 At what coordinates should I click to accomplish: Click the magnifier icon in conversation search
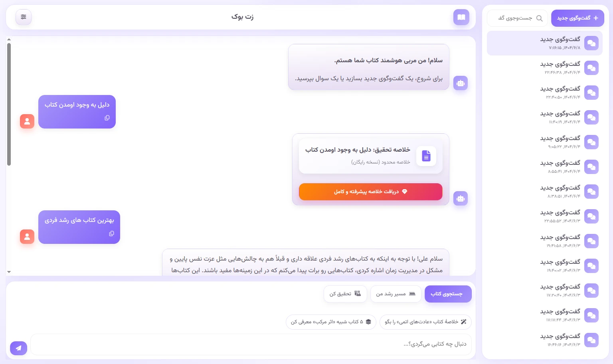(x=539, y=18)
